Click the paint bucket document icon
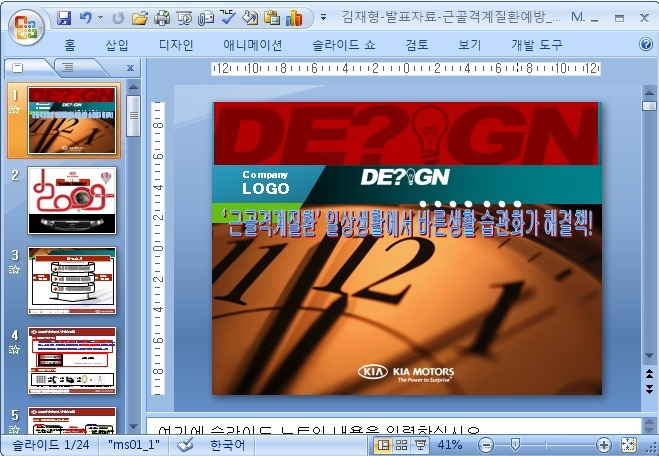The image size is (659, 456). click(250, 18)
